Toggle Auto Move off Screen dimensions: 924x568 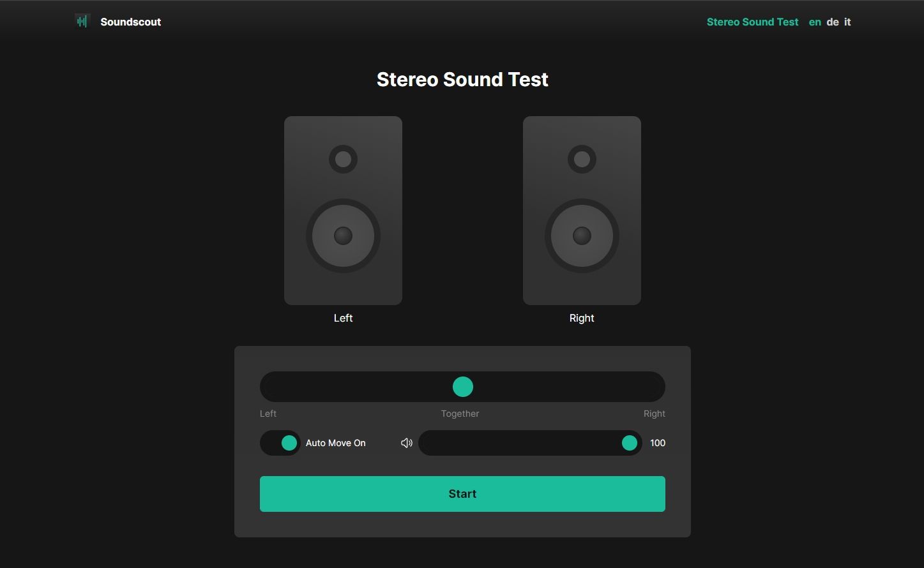(280, 442)
